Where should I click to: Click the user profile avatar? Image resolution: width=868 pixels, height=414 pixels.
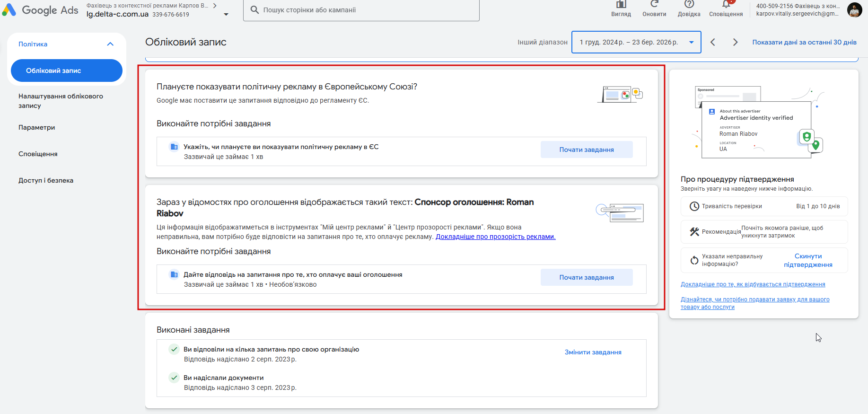pos(854,9)
